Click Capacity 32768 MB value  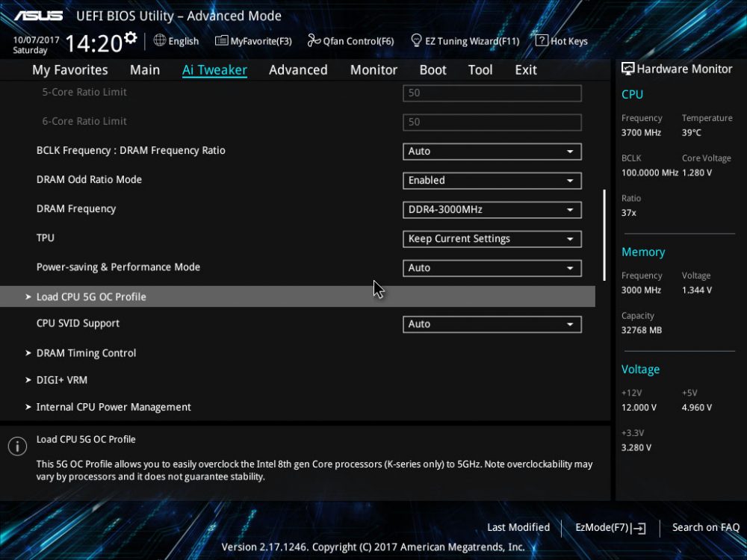tap(641, 330)
